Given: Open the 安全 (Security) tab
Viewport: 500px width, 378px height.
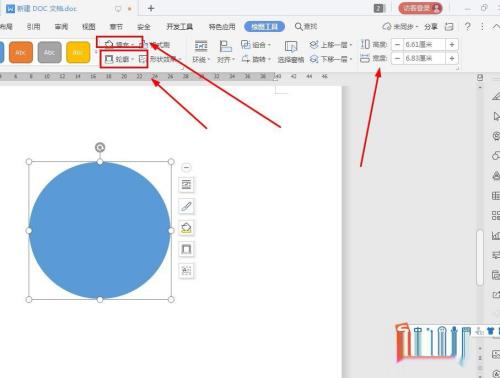Looking at the screenshot, I should 144,27.
